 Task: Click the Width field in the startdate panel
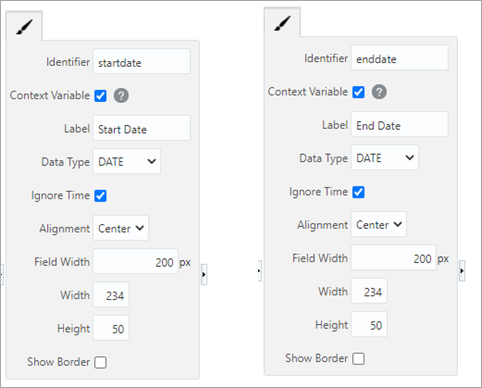tap(111, 295)
